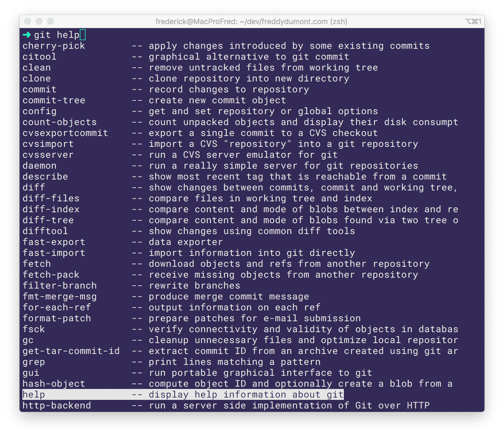
Task: Choose fast-export in the completion list
Action: pyautogui.click(x=54, y=242)
